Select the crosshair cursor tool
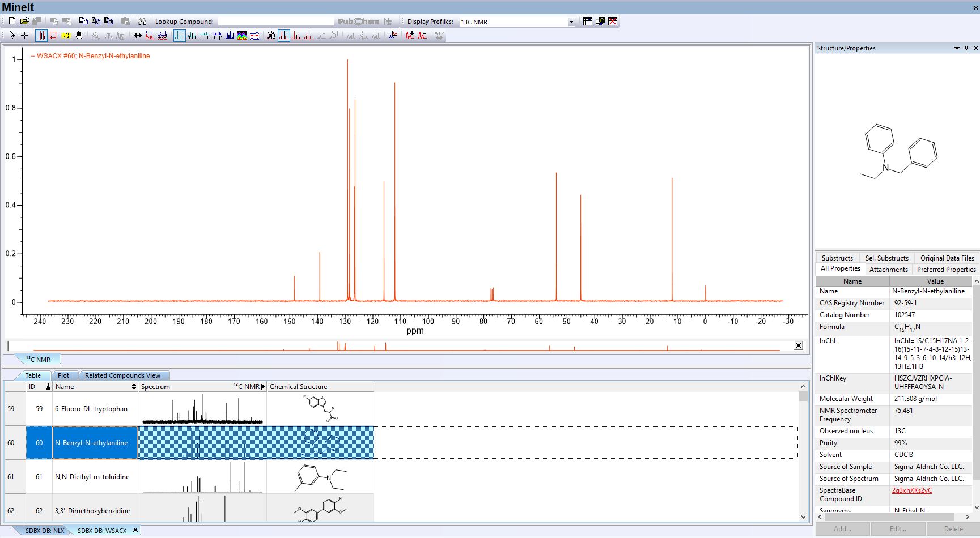 coord(24,36)
